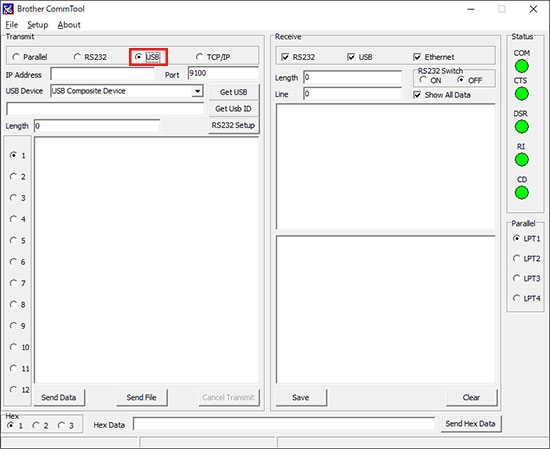This screenshot has width=550, height=449.
Task: Select the TCP/IP transmit radio button
Action: click(199, 56)
